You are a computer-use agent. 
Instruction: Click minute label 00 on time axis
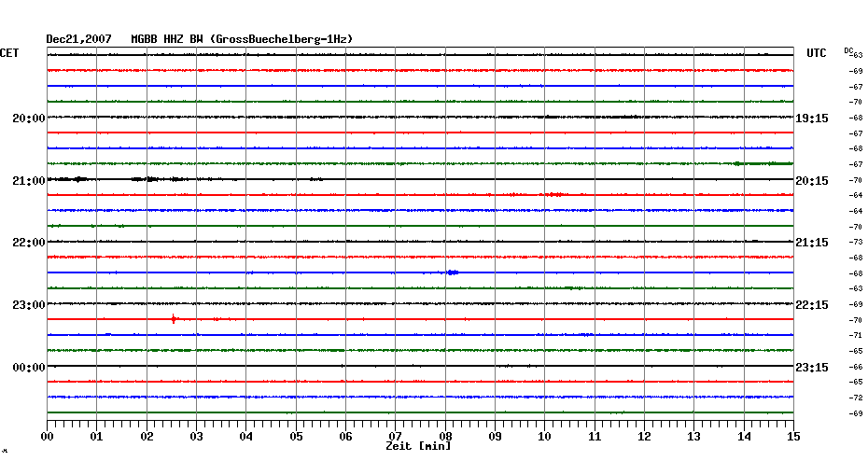pos(48,437)
